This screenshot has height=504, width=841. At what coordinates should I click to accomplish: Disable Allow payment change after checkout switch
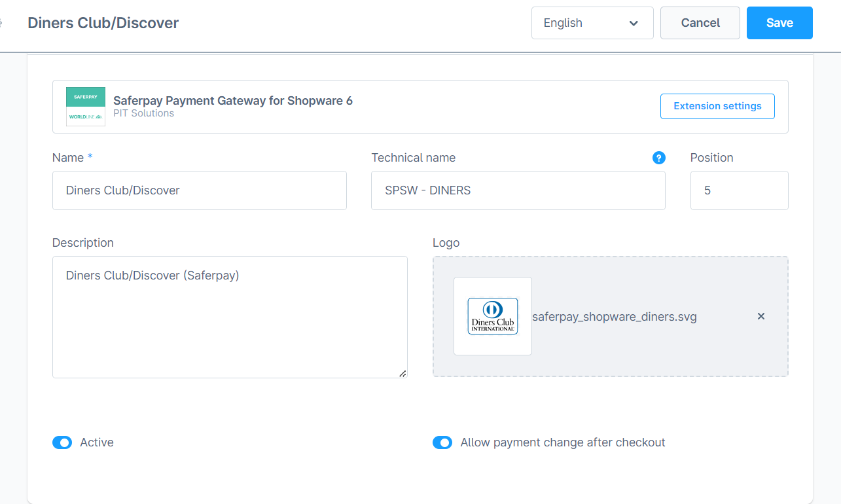point(442,443)
